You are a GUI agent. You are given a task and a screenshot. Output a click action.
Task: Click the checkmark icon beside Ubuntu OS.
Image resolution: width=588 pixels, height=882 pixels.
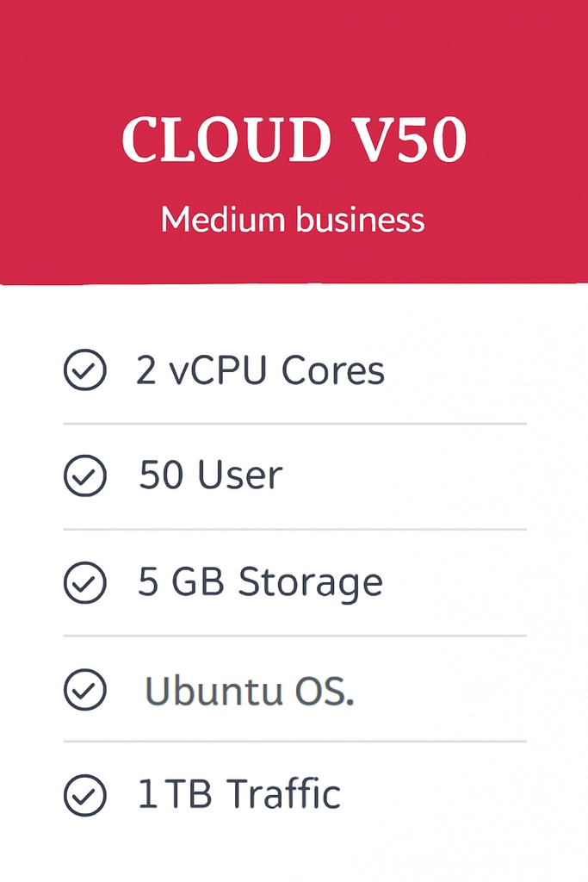point(84,690)
